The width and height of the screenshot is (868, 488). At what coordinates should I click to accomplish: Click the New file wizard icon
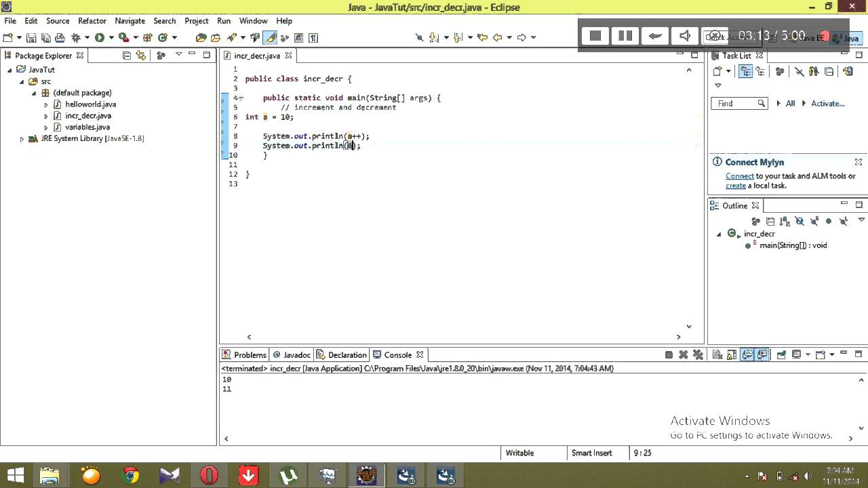pos(9,37)
